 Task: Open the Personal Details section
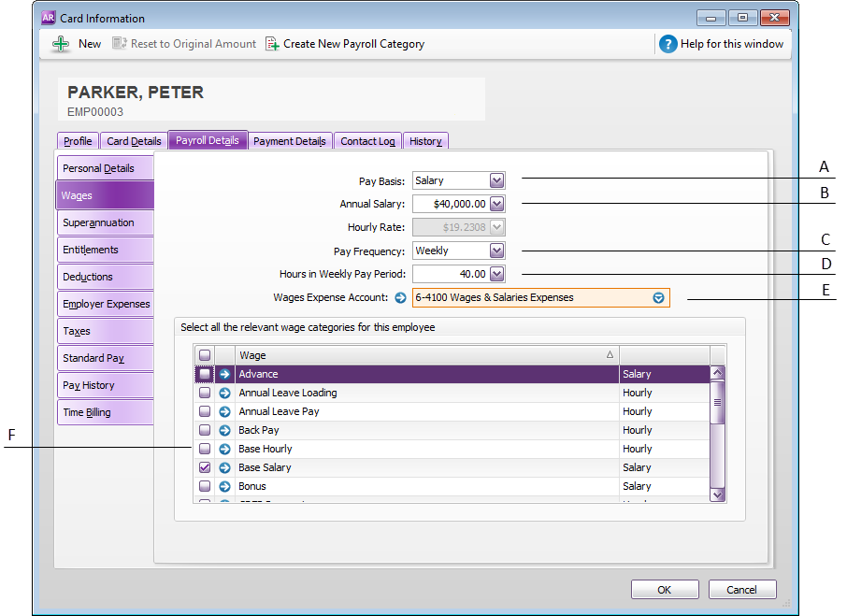(106, 168)
